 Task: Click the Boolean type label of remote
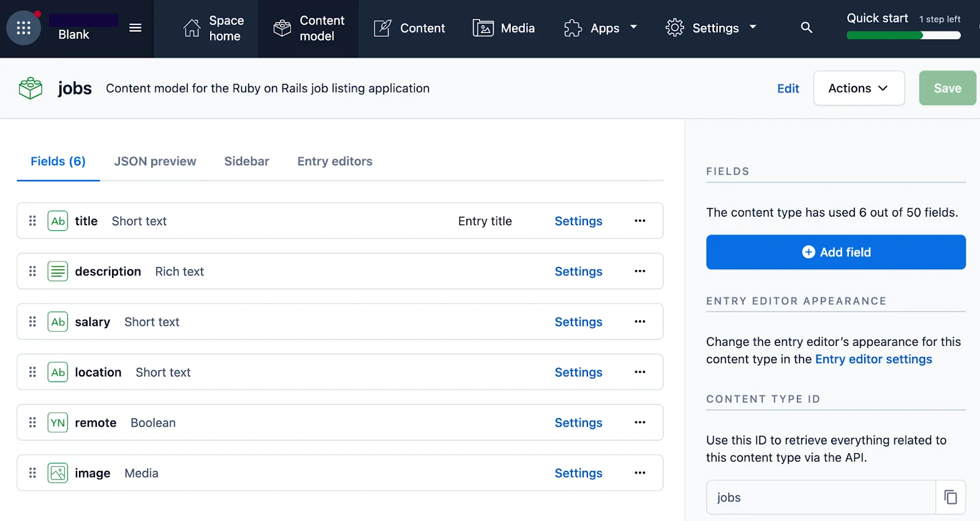pyautogui.click(x=153, y=423)
